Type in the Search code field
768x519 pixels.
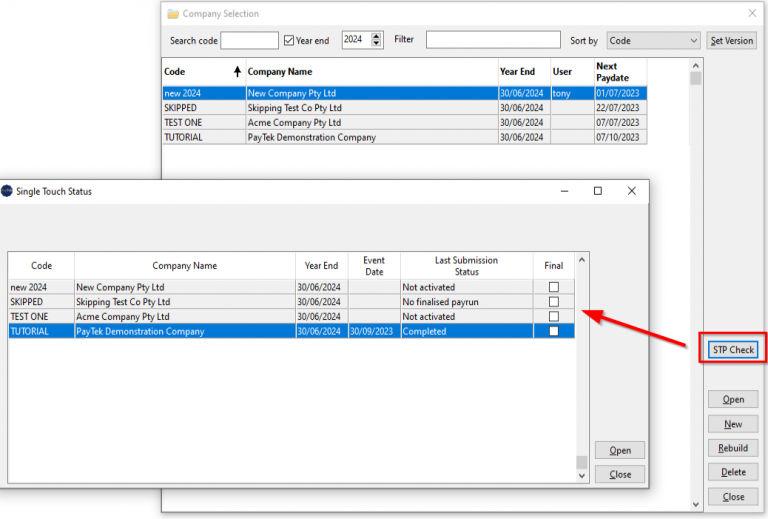coord(249,41)
